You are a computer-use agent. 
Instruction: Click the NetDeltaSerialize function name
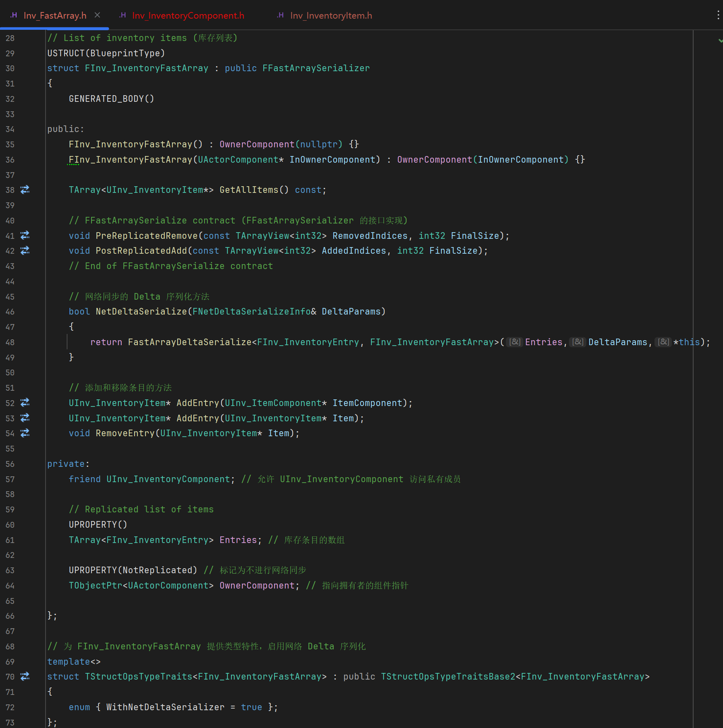(x=141, y=312)
